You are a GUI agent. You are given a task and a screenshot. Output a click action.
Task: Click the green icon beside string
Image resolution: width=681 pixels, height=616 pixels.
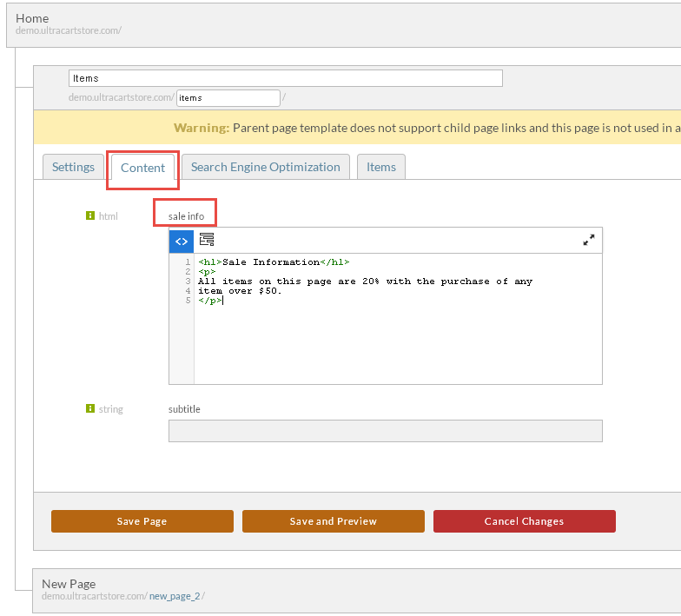[90, 408]
